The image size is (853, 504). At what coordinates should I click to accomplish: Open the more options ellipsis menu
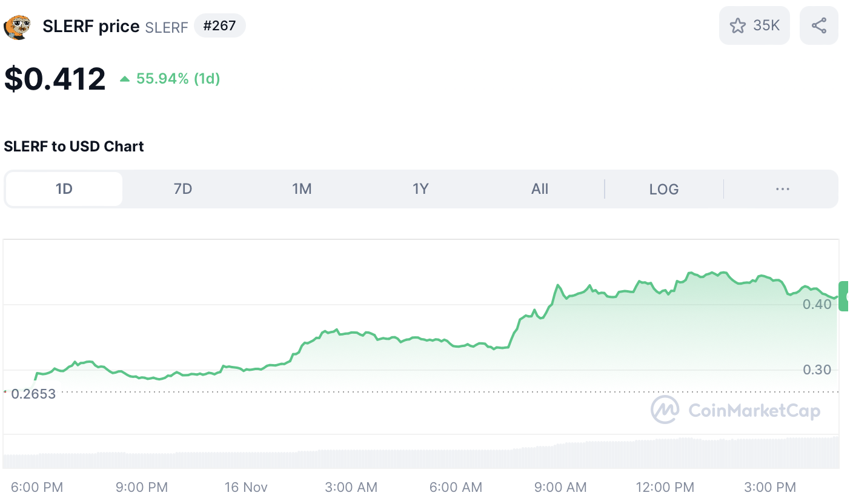coord(783,189)
